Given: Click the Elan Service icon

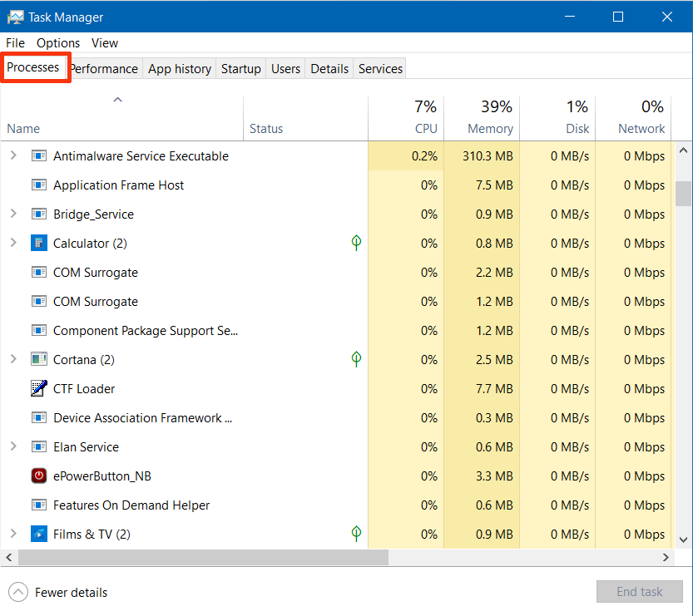Looking at the screenshot, I should [39, 447].
